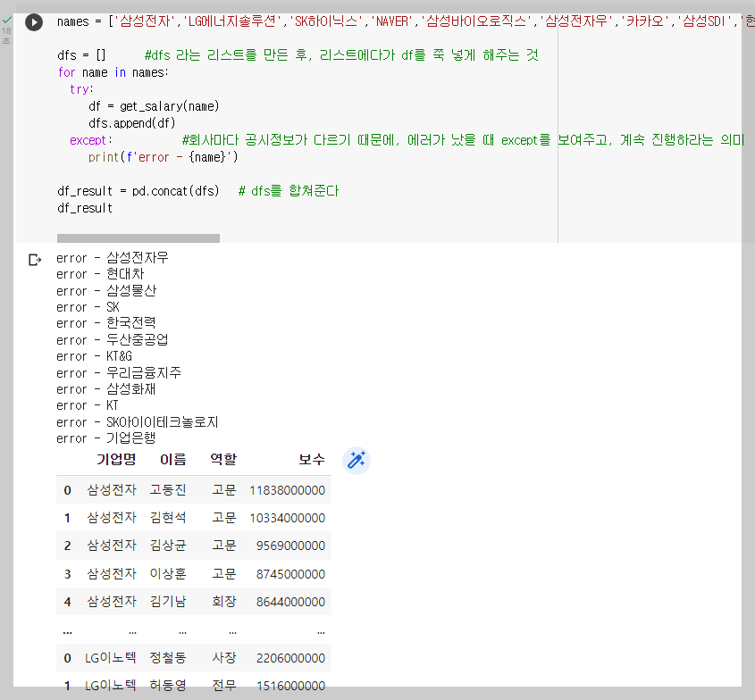Click the green checkmark execution status
The width and height of the screenshot is (755, 700).
pyautogui.click(x=7, y=21)
